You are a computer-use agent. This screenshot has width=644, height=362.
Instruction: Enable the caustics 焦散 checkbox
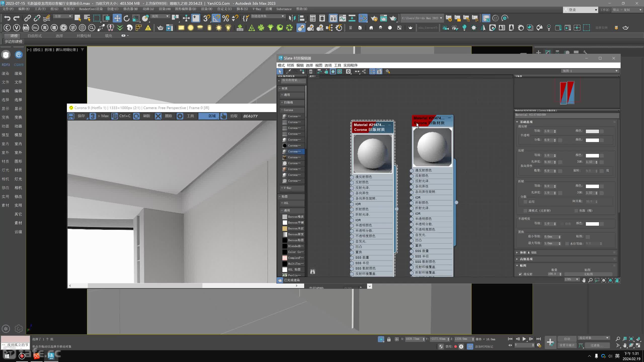(x=576, y=211)
